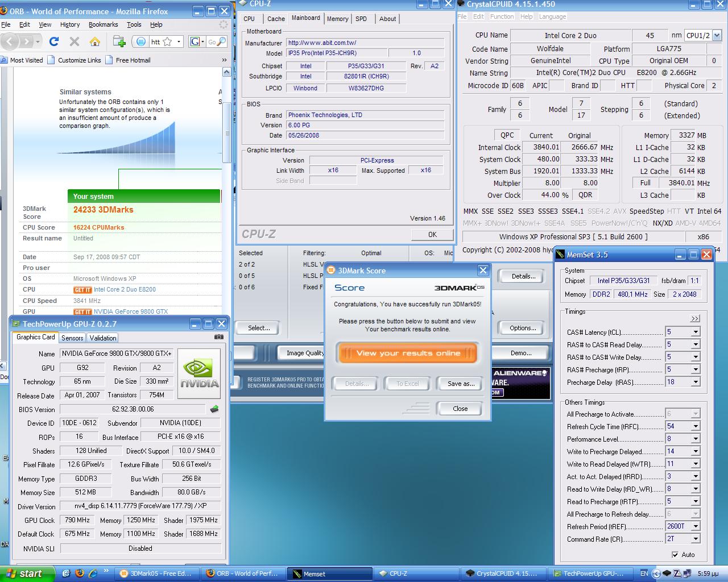Click GET IT badge next to CPU
Image resolution: width=728 pixels, height=582 pixels.
pos(82,290)
